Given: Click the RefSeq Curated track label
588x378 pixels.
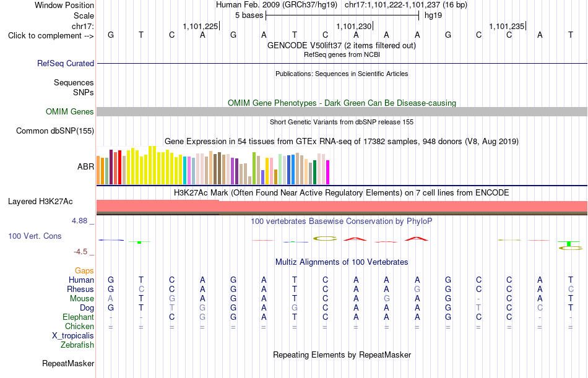Looking at the screenshot, I should click(65, 63).
